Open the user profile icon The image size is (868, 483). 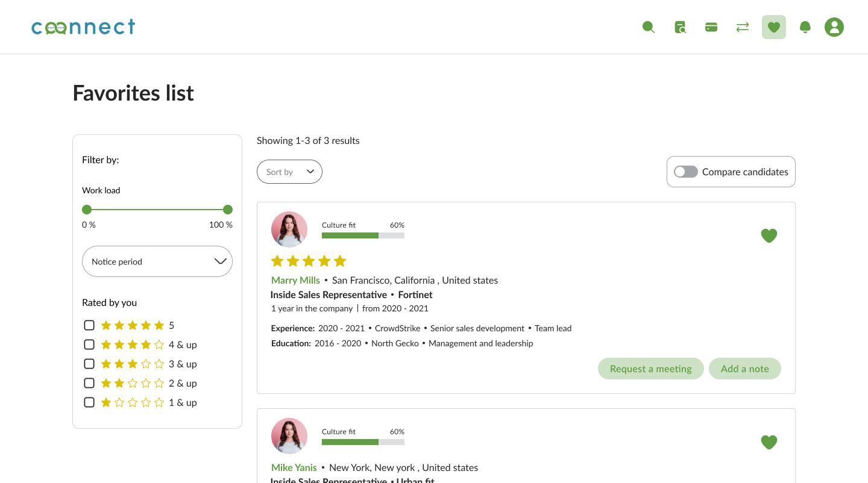pos(834,27)
